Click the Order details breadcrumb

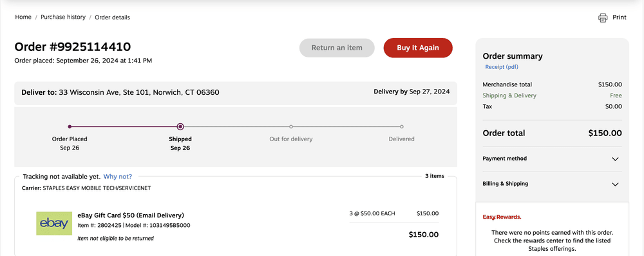[113, 17]
